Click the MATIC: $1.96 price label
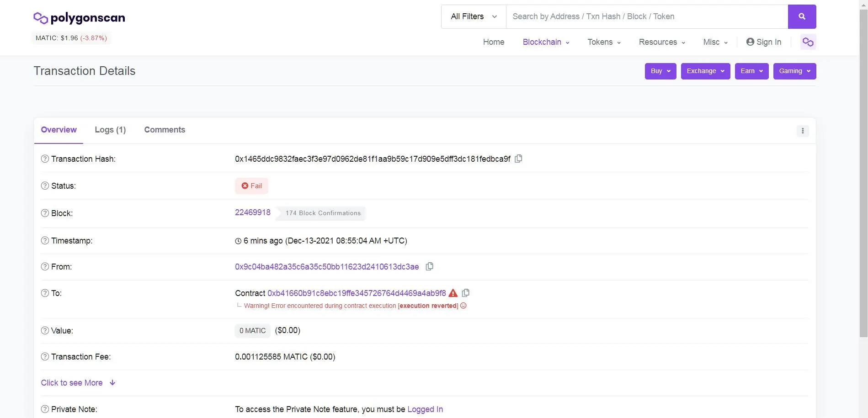868x418 pixels. point(71,38)
